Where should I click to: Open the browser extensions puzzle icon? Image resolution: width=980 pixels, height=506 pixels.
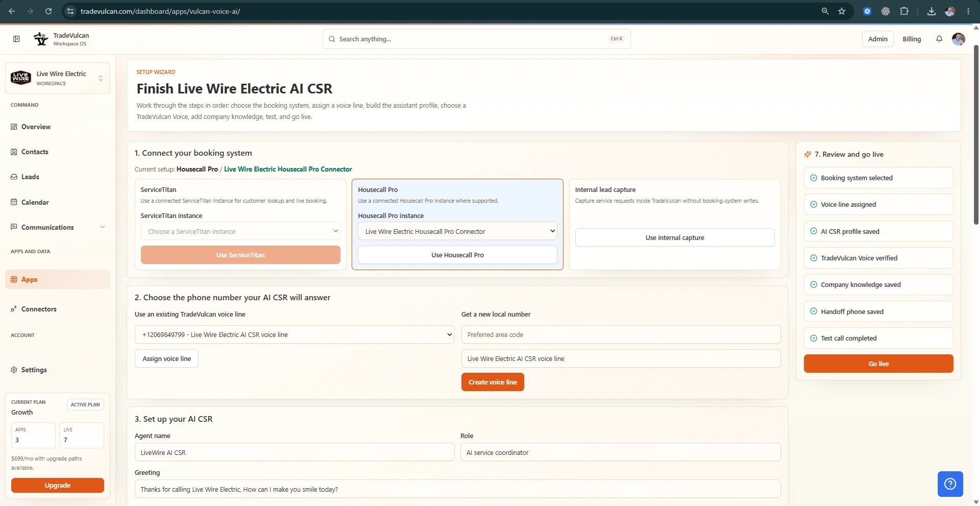tap(904, 11)
